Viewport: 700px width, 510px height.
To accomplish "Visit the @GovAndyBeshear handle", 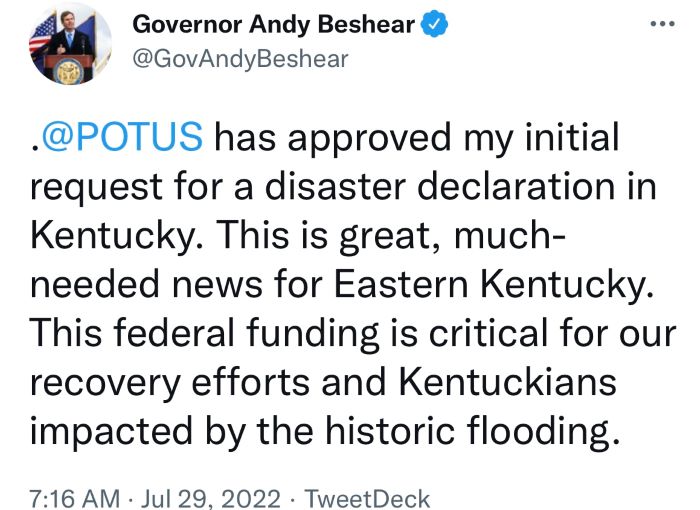I will click(240, 59).
